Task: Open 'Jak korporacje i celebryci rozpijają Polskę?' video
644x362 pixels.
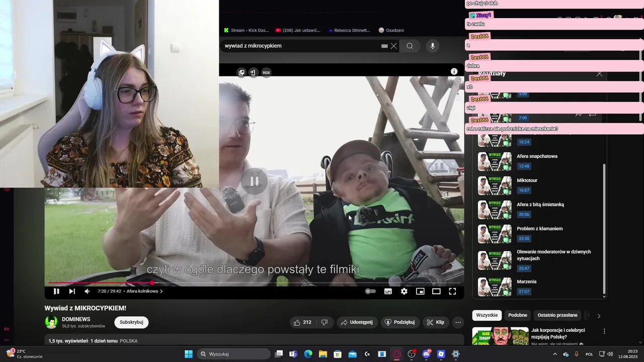Action: coord(558,333)
